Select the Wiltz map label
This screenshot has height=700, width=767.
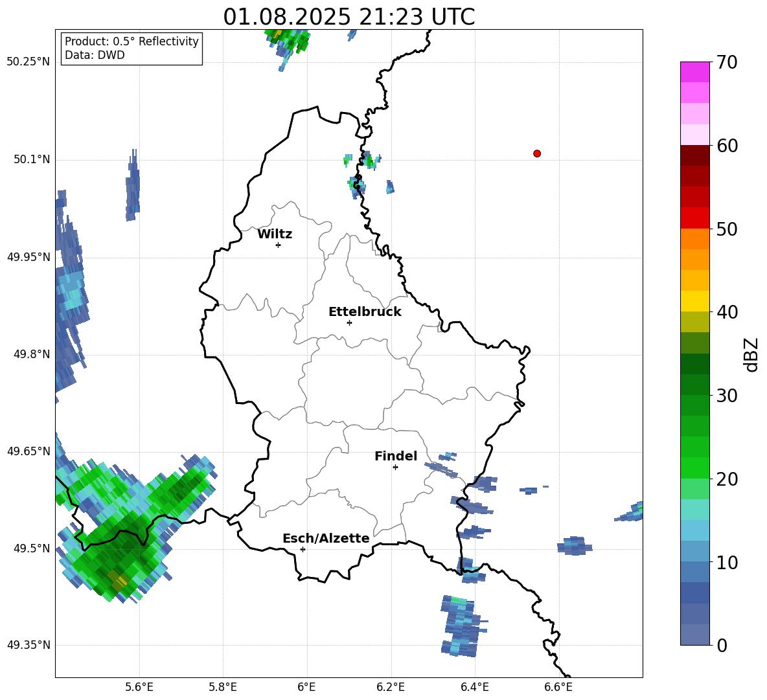pyautogui.click(x=275, y=234)
